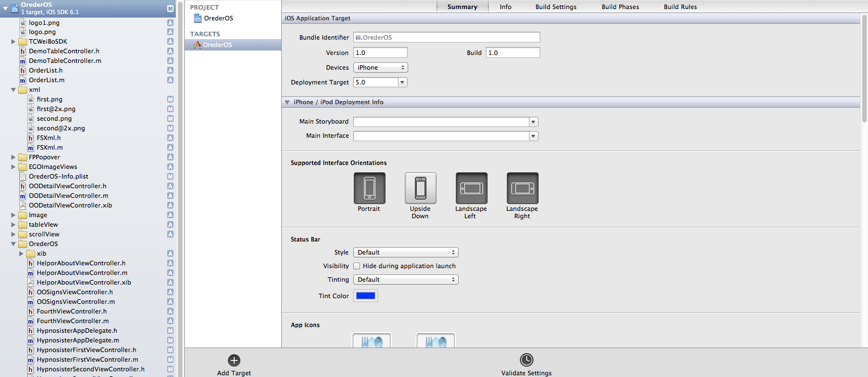Screen dimensions: 868x377
Task: Open the Tinting dropdown
Action: coord(405,279)
